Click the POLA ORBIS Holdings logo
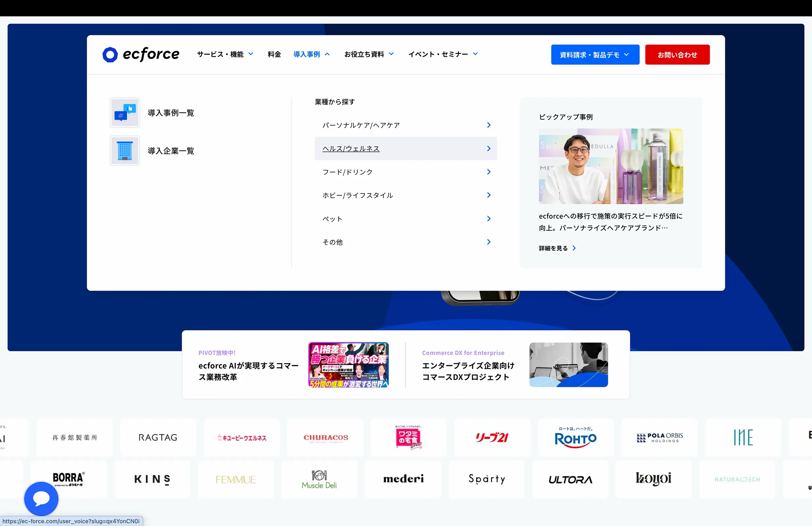812x526 pixels. 660,438
